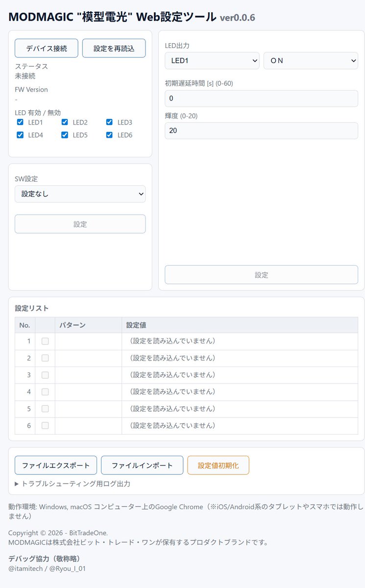Uncheck the LED2 checkbox
The image size is (365, 588).
coord(65,122)
